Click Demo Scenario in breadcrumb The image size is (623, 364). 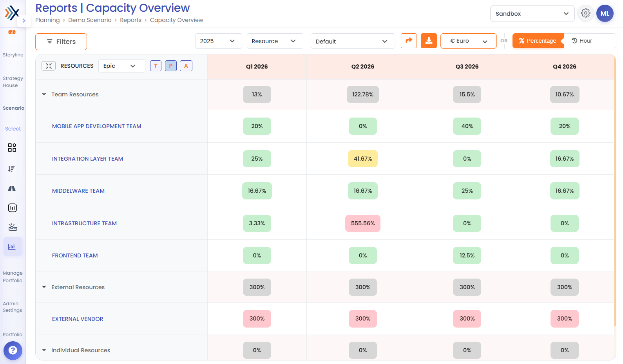pos(90,20)
